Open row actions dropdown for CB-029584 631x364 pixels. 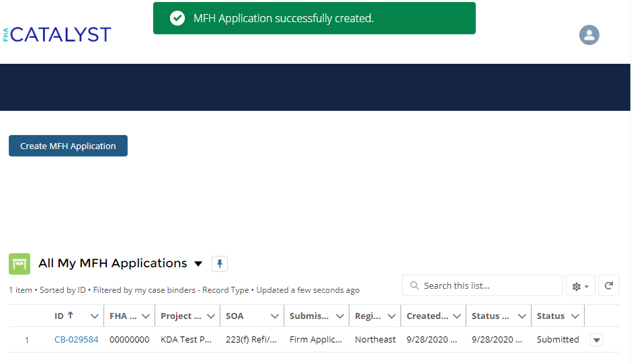[596, 340]
